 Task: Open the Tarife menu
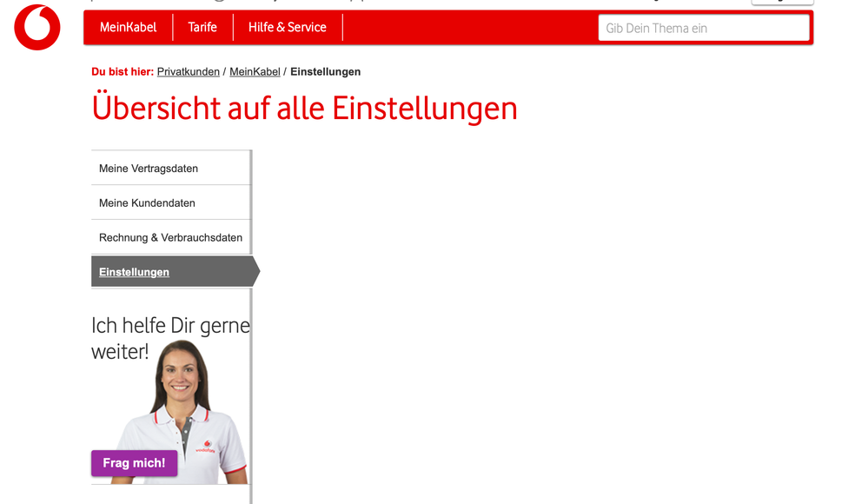(x=202, y=27)
